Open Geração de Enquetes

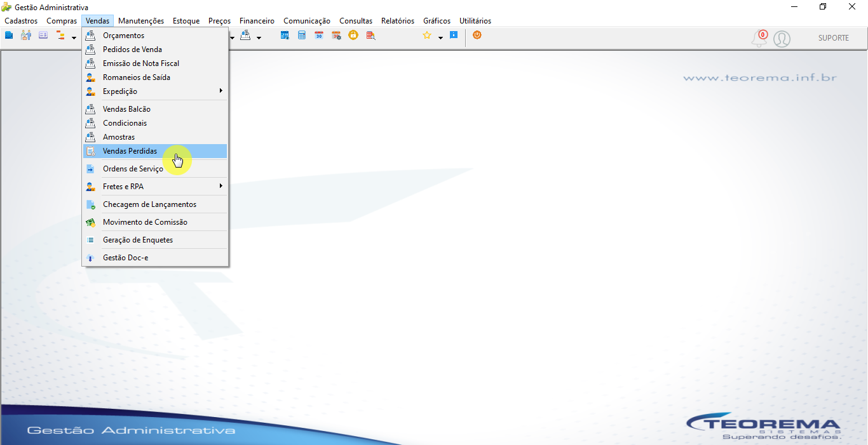pos(155,240)
